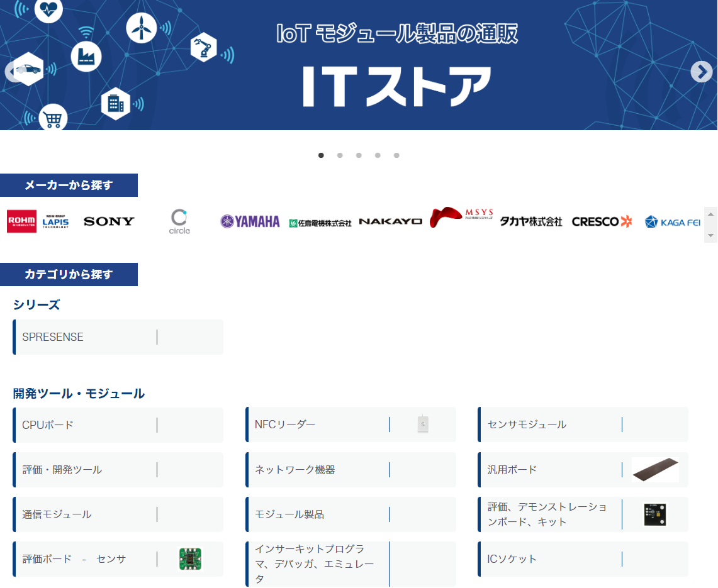Open the 評価・開発ツール category

(x=118, y=470)
